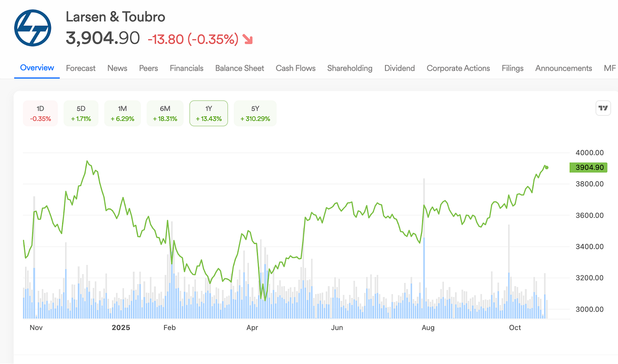Click the Larsen & Toubro heading
618x364 pixels.
[x=115, y=17]
